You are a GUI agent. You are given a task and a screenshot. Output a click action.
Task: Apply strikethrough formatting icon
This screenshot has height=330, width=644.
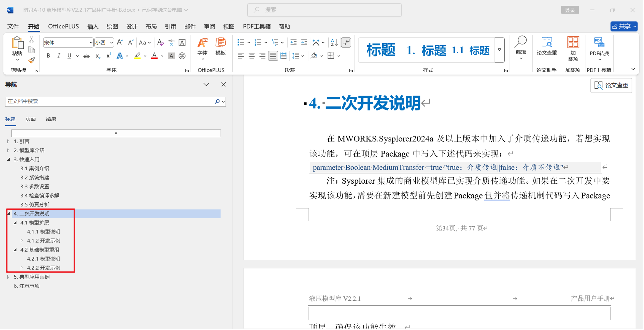tap(87, 56)
